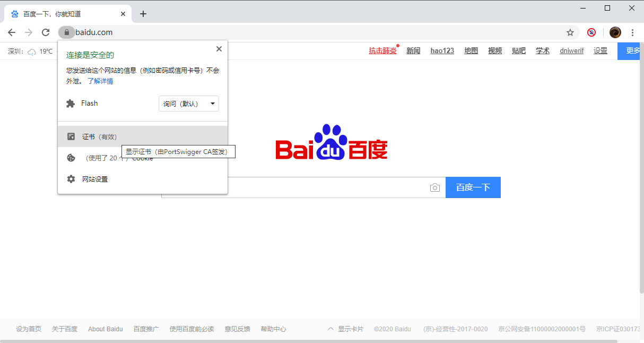Open the 设置 link in the top bar
This screenshot has height=343, width=644.
601,51
